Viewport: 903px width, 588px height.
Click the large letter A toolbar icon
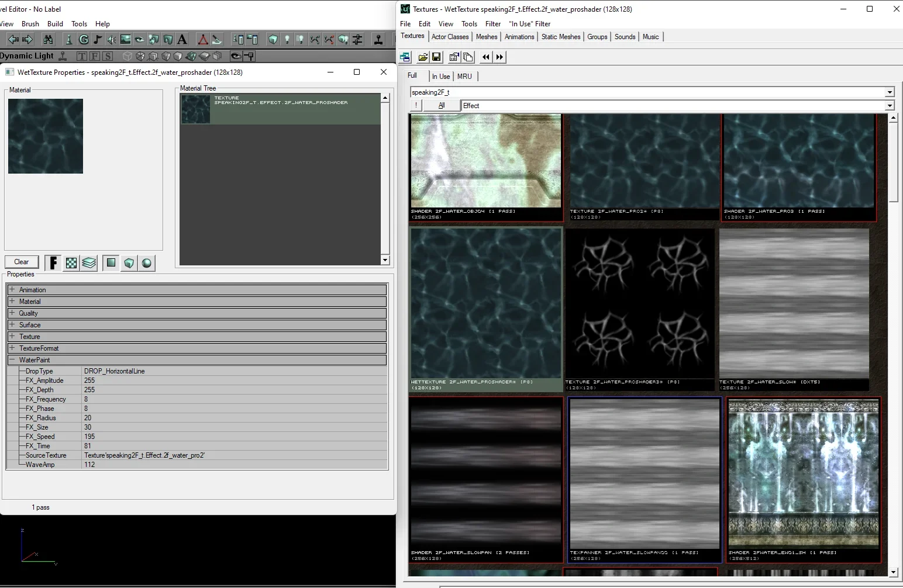pos(182,39)
